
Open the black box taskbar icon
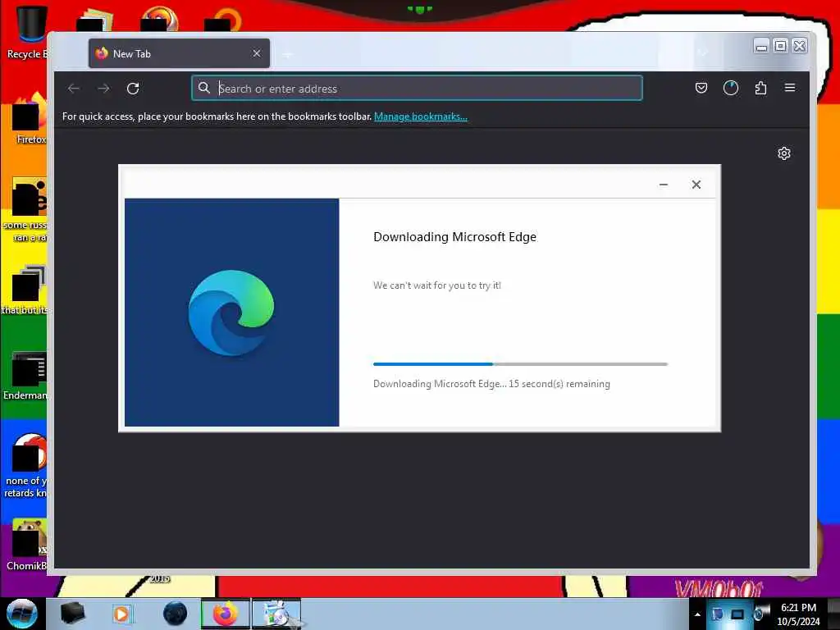73,614
